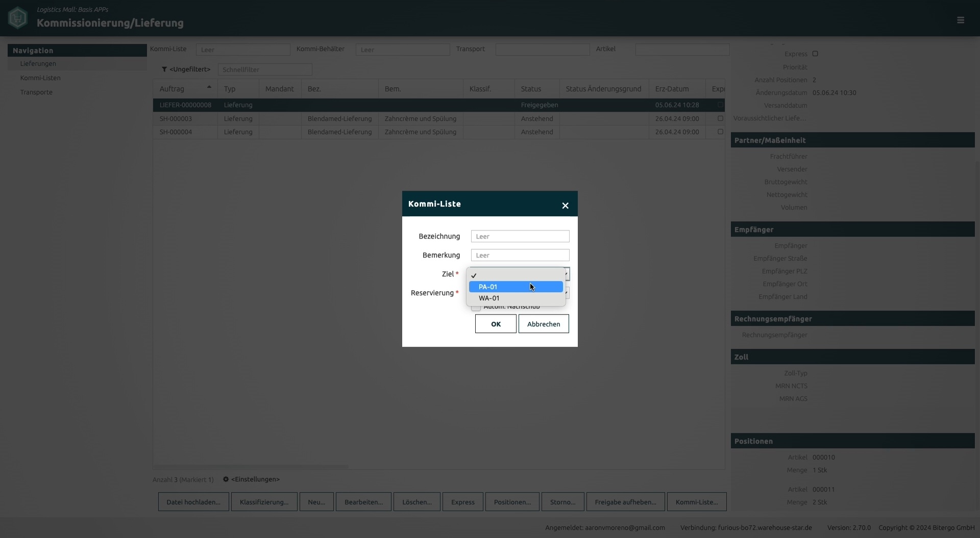Click the Partner/Maßeinheit section header
The width and height of the screenshot is (980, 538).
pos(852,140)
